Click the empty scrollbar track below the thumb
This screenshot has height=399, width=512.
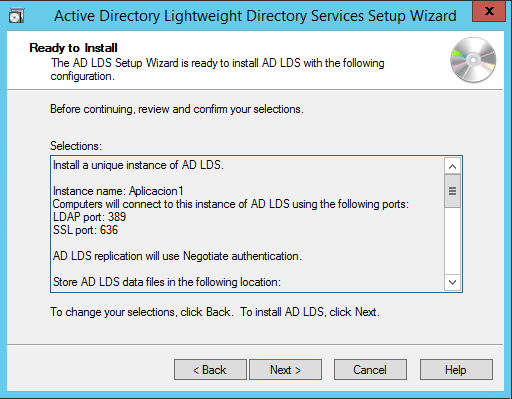click(x=452, y=241)
